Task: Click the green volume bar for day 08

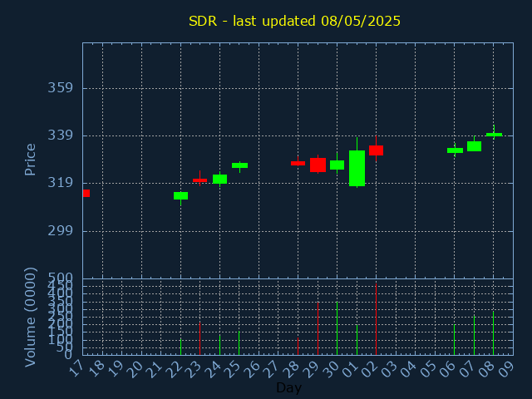Action: click(x=493, y=333)
